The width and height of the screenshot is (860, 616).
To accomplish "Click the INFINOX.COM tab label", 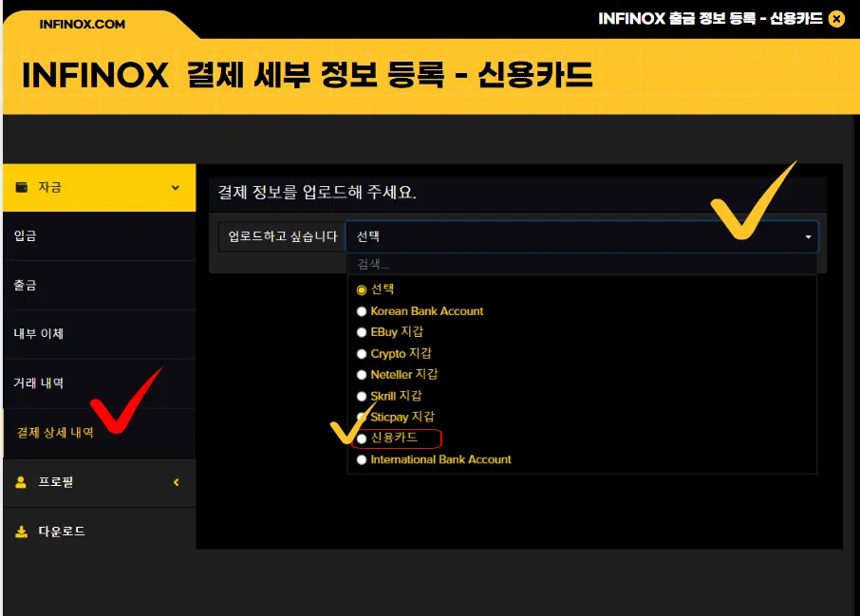I will point(83,24).
